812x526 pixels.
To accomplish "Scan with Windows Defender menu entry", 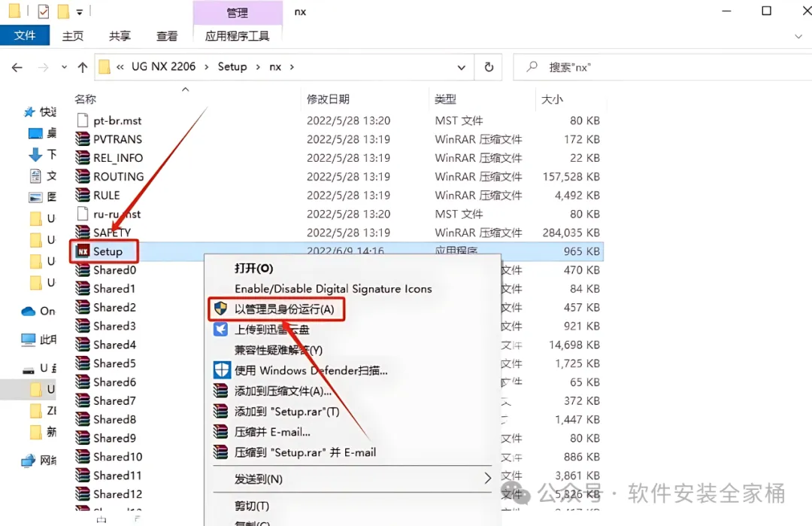I will 311,370.
